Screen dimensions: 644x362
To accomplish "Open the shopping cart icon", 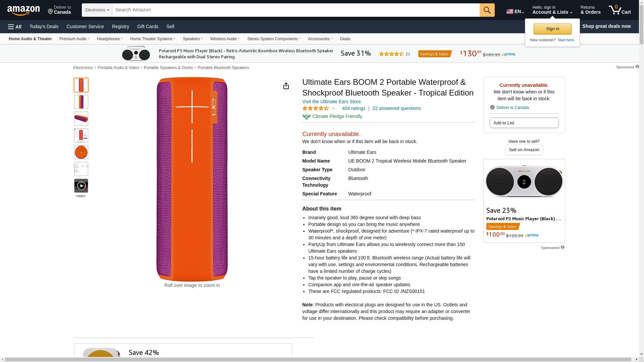I will [620, 10].
